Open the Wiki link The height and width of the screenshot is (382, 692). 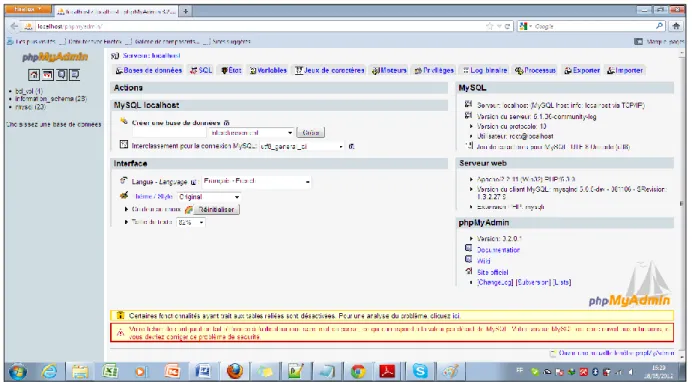pyautogui.click(x=483, y=261)
